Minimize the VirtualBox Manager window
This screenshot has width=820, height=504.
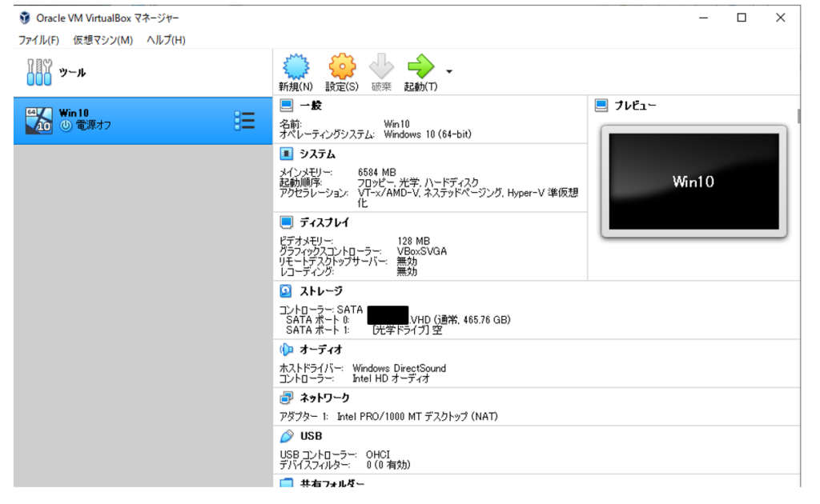pos(703,18)
